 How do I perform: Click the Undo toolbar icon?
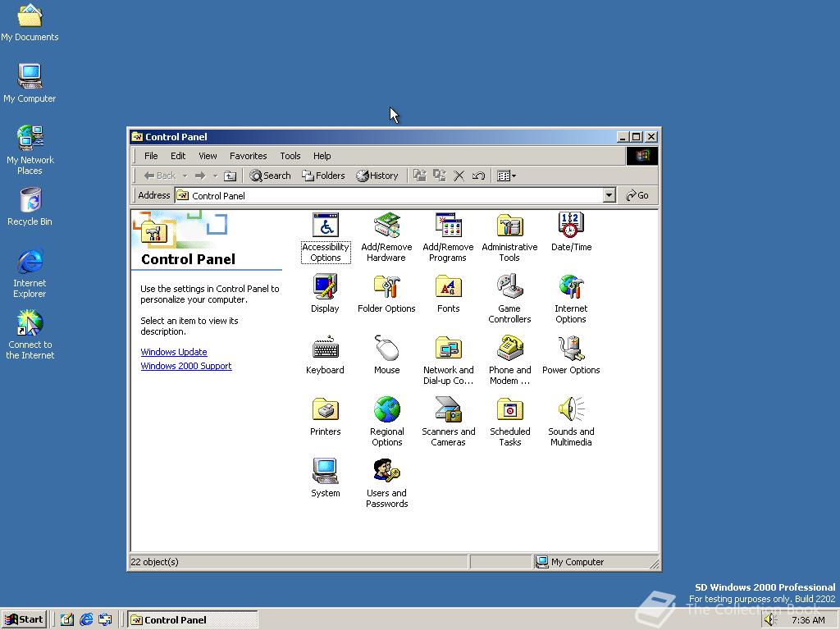[x=478, y=176]
